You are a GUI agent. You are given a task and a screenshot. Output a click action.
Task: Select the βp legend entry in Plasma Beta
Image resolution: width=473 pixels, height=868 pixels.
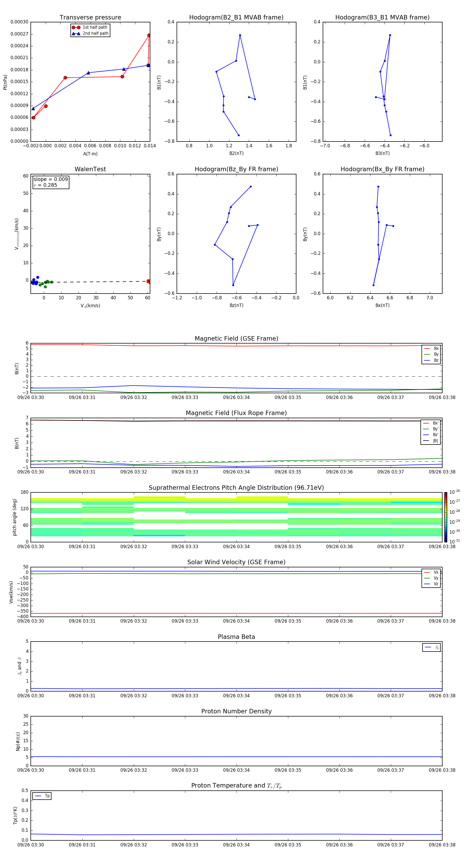[431, 647]
